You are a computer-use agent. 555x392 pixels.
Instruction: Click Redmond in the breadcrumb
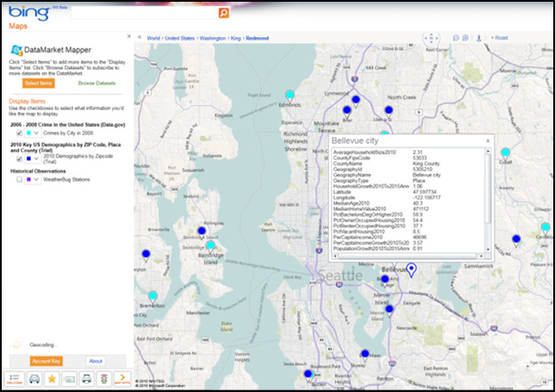[x=258, y=38]
